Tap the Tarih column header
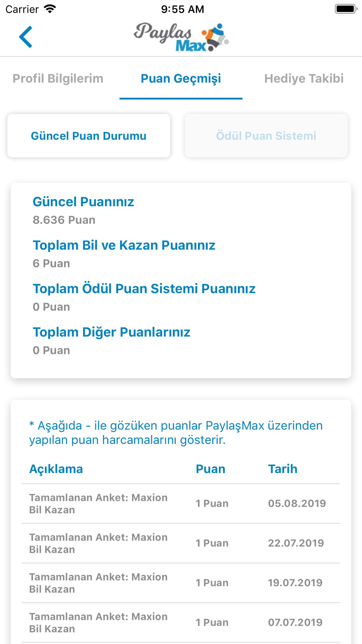Screen dimensions: 362x644 [x=283, y=469]
